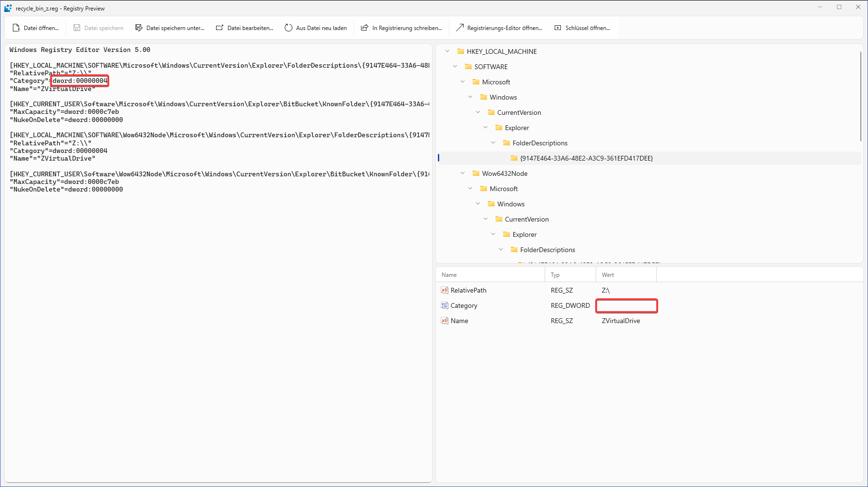The height and width of the screenshot is (487, 868).
Task: Open Datei bearbeiten to edit the file
Action: (244, 28)
